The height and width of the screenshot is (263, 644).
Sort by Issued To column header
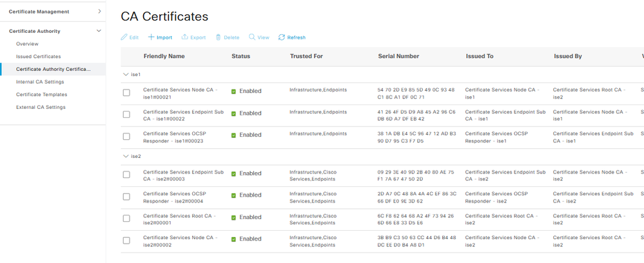point(480,56)
